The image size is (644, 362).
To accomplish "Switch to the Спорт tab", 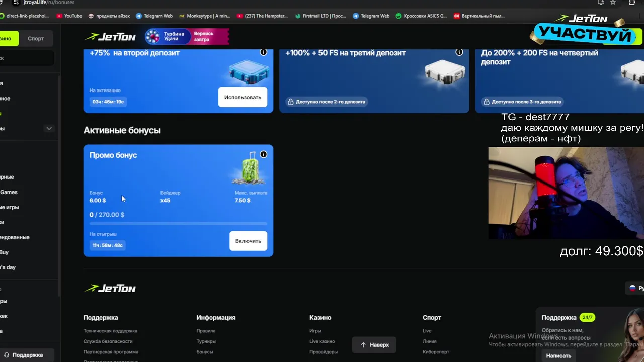I will coord(36,38).
